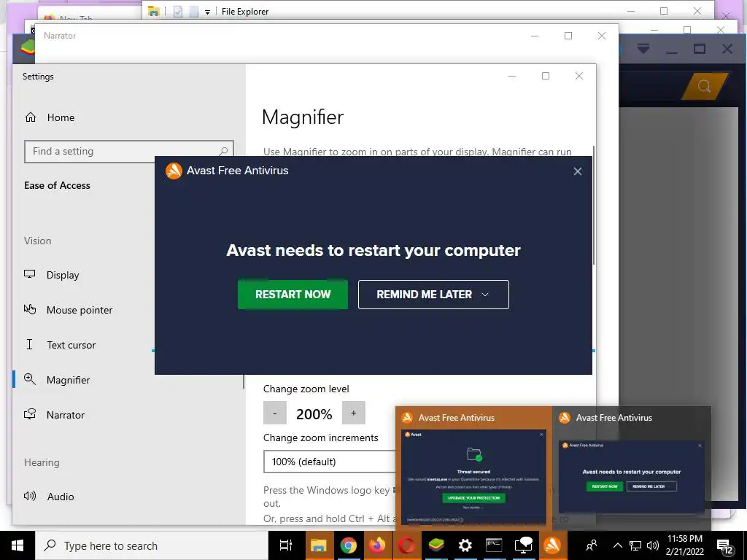Open Mouse pointer settings
The height and width of the screenshot is (560, 747).
pyautogui.click(x=80, y=310)
